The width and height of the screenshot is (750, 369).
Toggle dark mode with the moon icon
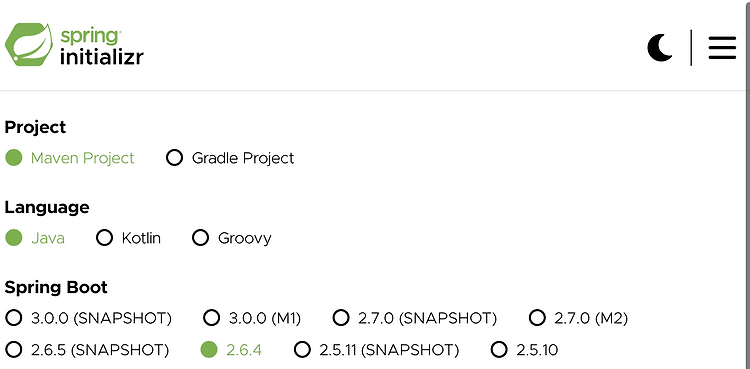660,48
